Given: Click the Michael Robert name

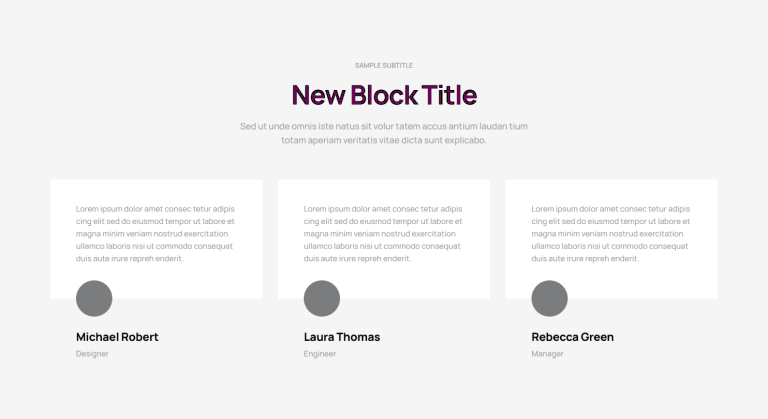Looking at the screenshot, I should pos(117,337).
